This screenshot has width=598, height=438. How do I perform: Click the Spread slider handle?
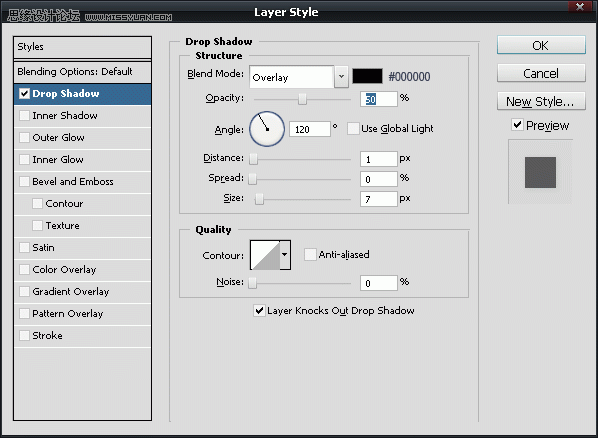coord(252,179)
